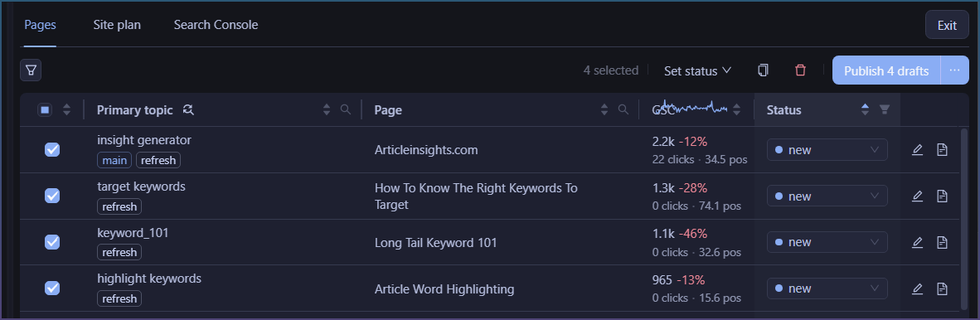Viewport: 980px width, 320px height.
Task: Click refresh icon next to Primary topic
Action: [x=188, y=110]
